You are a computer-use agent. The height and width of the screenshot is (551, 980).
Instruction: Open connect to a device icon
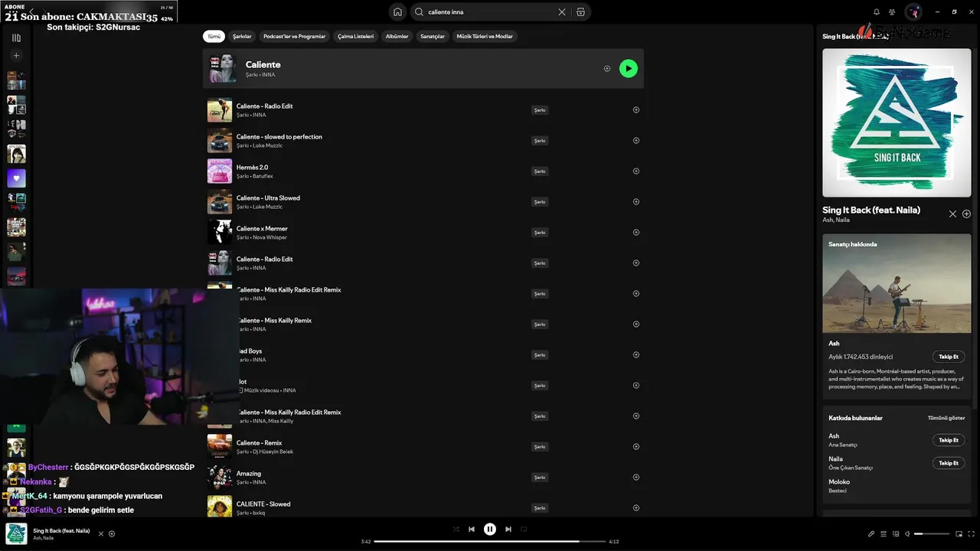coord(896,533)
